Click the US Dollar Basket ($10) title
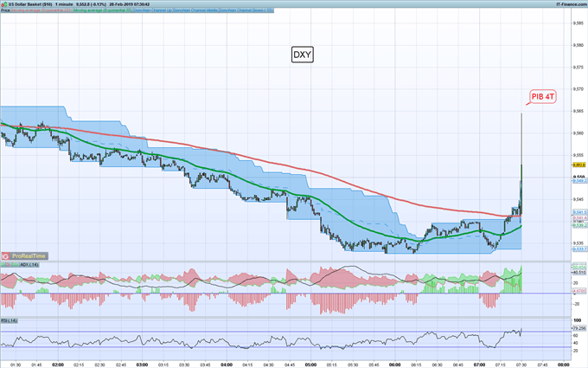Image resolution: width=588 pixels, height=368 pixels. coord(30,4)
